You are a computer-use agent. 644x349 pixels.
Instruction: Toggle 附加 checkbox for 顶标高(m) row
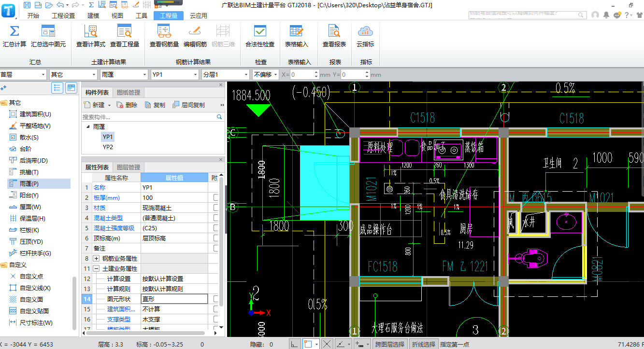(216, 238)
